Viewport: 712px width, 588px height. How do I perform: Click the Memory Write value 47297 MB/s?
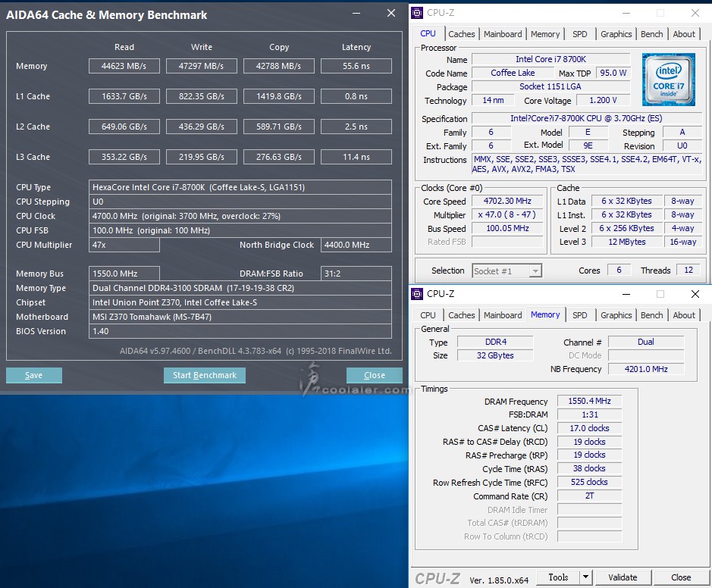pos(201,66)
